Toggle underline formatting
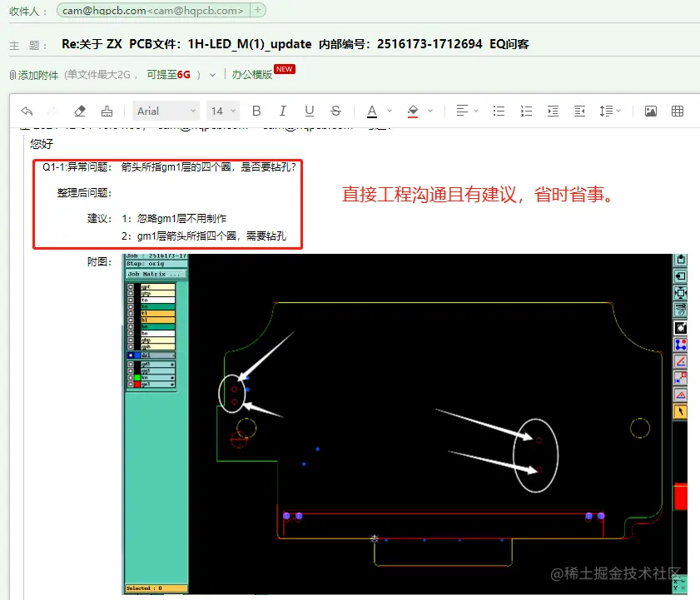700x600 pixels. pyautogui.click(x=310, y=112)
